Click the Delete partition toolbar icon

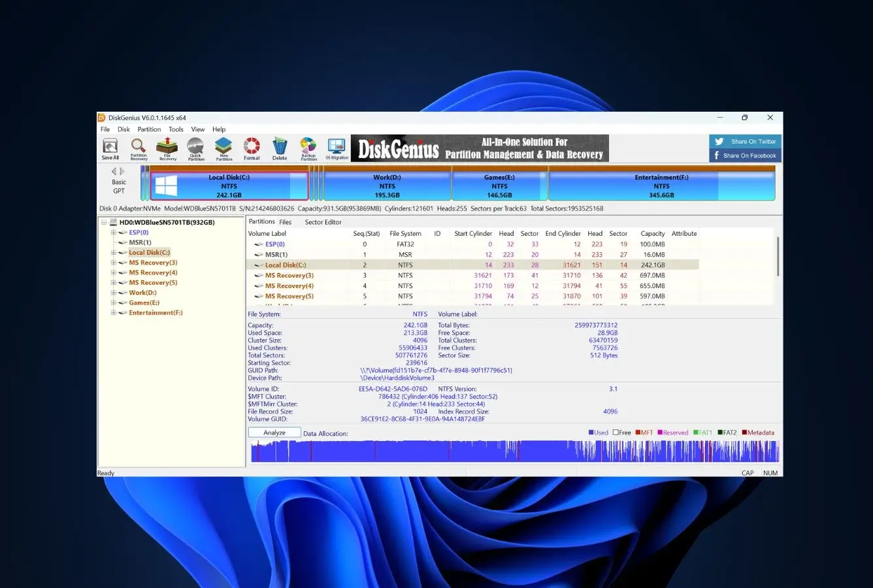280,149
